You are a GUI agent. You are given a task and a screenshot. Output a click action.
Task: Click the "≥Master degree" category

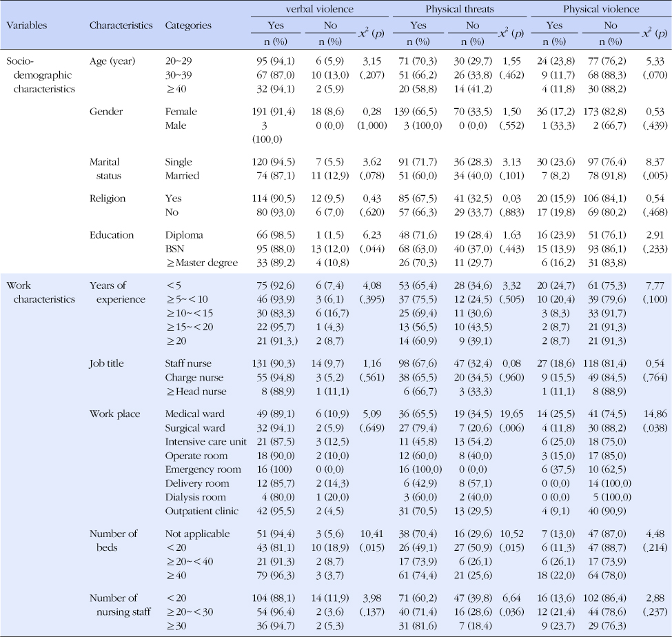[x=201, y=263]
